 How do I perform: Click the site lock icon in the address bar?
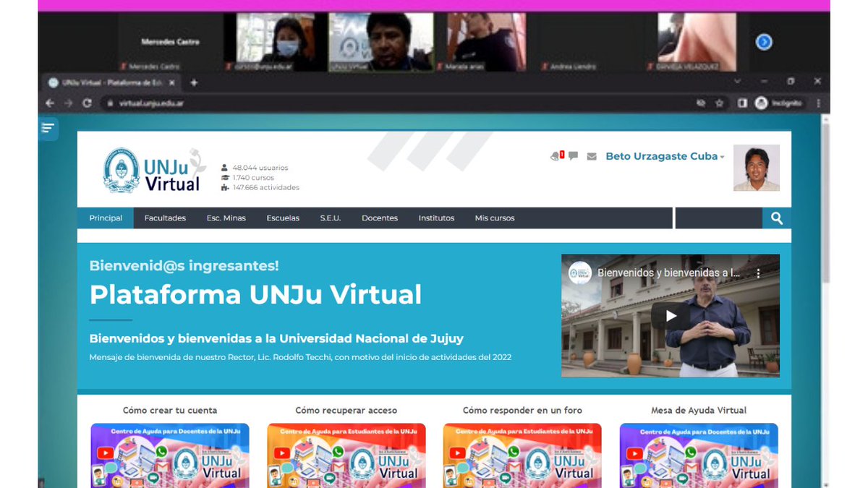[110, 103]
